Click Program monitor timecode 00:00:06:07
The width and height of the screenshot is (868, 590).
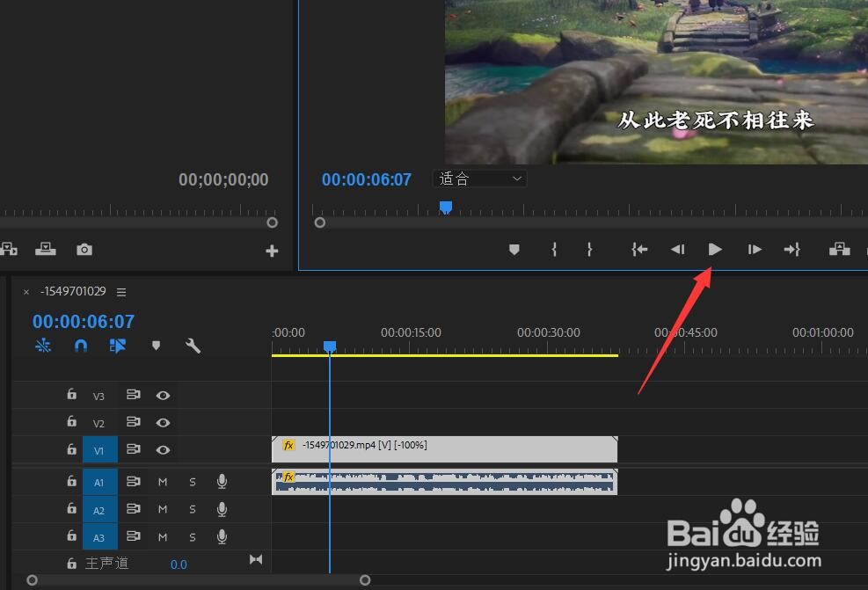click(x=367, y=179)
